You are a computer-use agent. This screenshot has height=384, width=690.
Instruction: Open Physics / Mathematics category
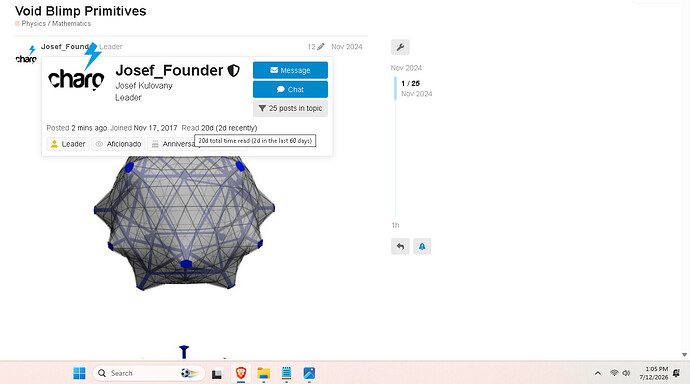coord(56,24)
